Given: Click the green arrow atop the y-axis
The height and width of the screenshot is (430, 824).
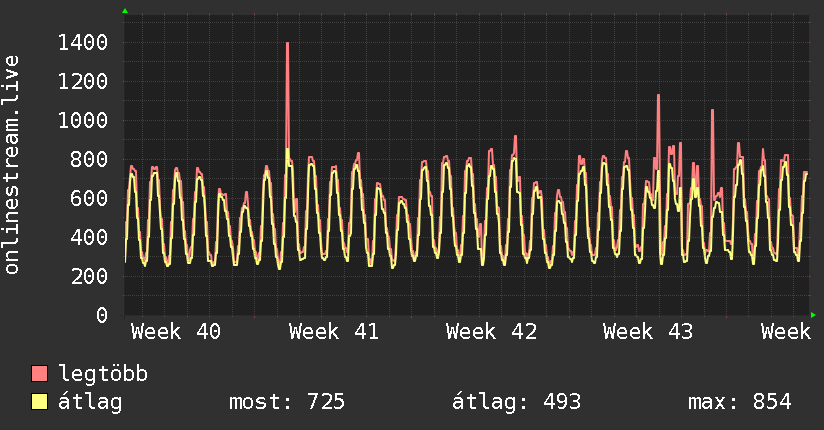Looking at the screenshot, I should tap(125, 11).
